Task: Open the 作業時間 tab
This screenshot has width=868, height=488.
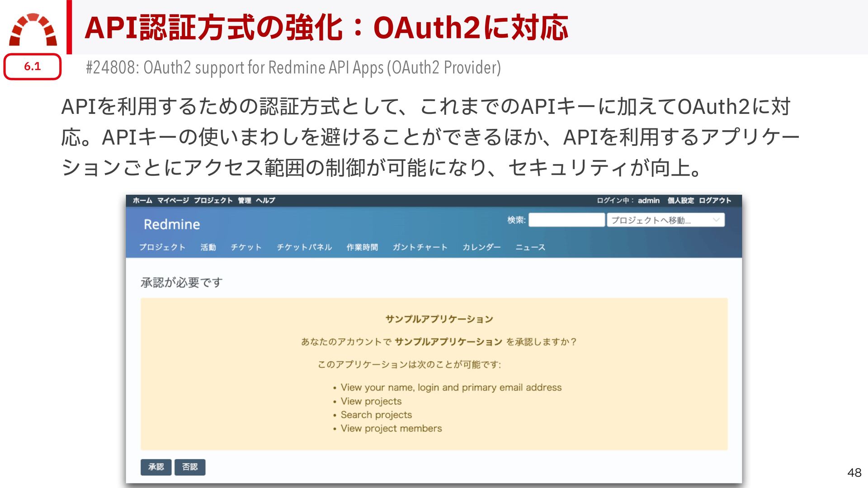Action: pos(362,247)
